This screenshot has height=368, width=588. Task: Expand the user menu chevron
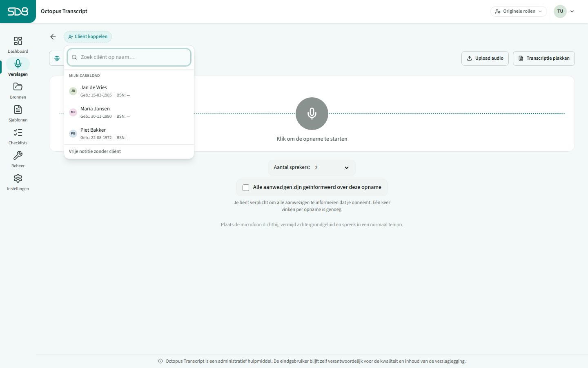coord(572,11)
